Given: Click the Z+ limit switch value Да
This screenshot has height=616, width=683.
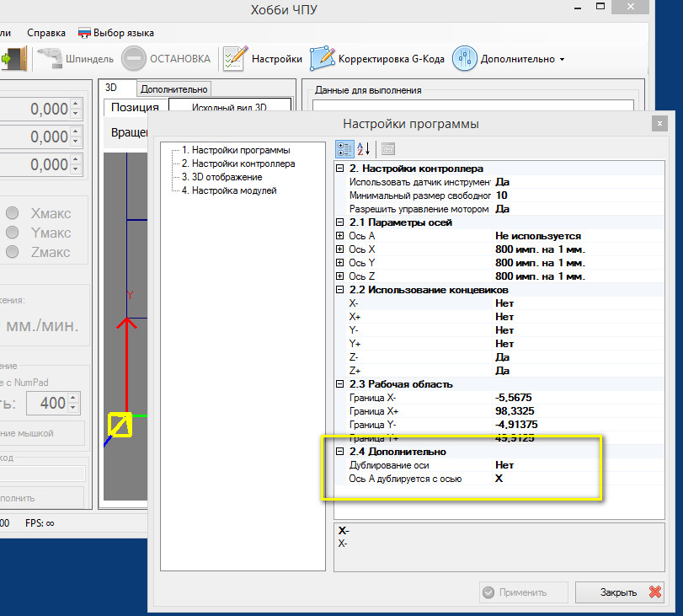Looking at the screenshot, I should tap(579, 371).
